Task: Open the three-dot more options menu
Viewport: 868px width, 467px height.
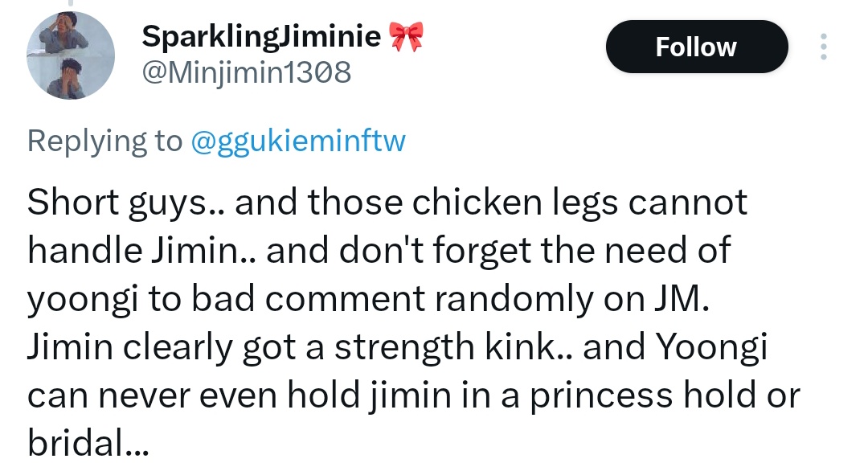Action: pyautogui.click(x=823, y=47)
